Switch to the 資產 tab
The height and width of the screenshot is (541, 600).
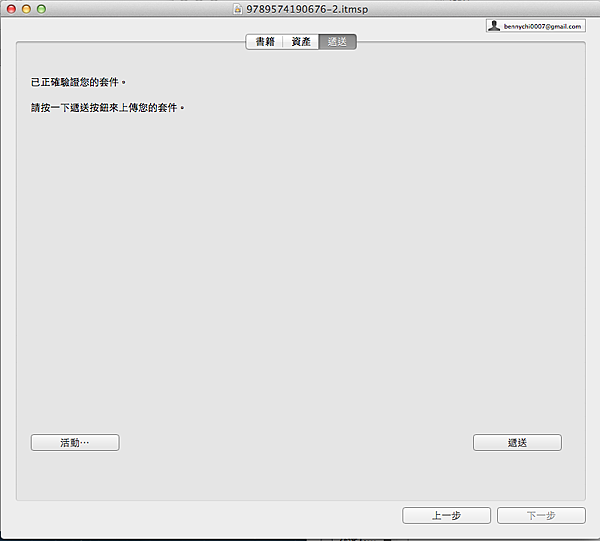301,42
